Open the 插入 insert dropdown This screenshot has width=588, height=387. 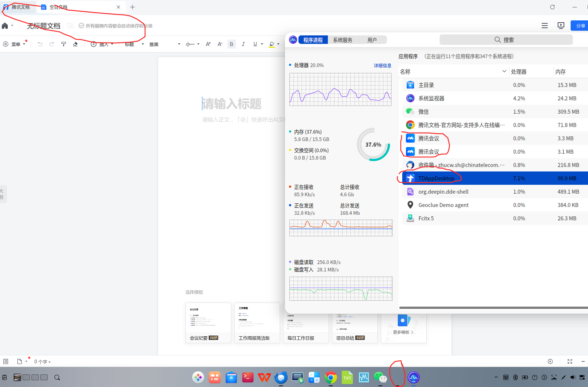point(102,44)
